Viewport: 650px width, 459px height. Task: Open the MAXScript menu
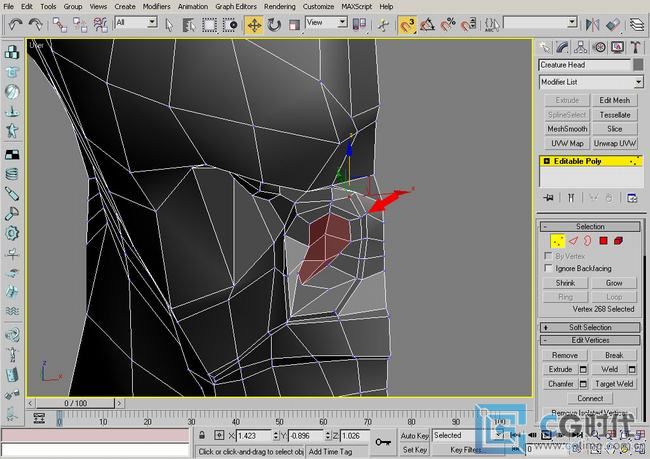[x=357, y=7]
